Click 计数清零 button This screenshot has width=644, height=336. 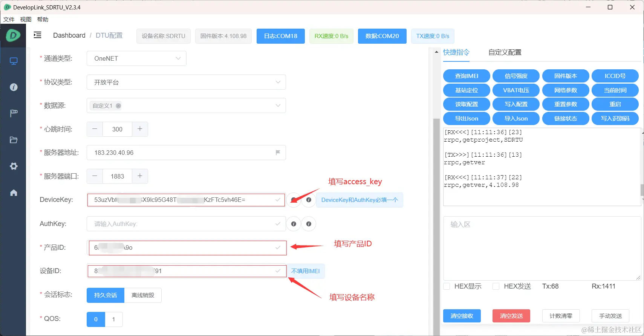[x=561, y=316]
